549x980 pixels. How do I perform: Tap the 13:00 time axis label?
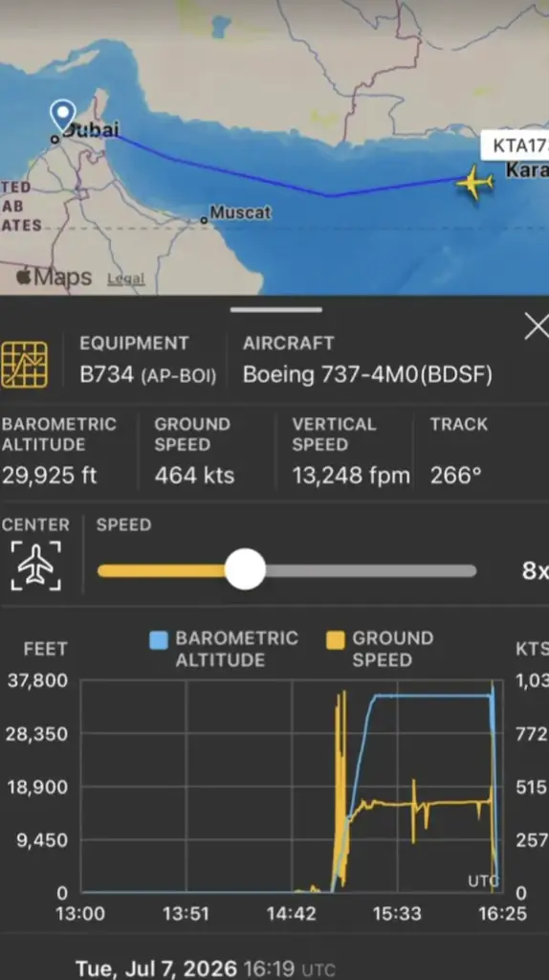pyautogui.click(x=80, y=914)
